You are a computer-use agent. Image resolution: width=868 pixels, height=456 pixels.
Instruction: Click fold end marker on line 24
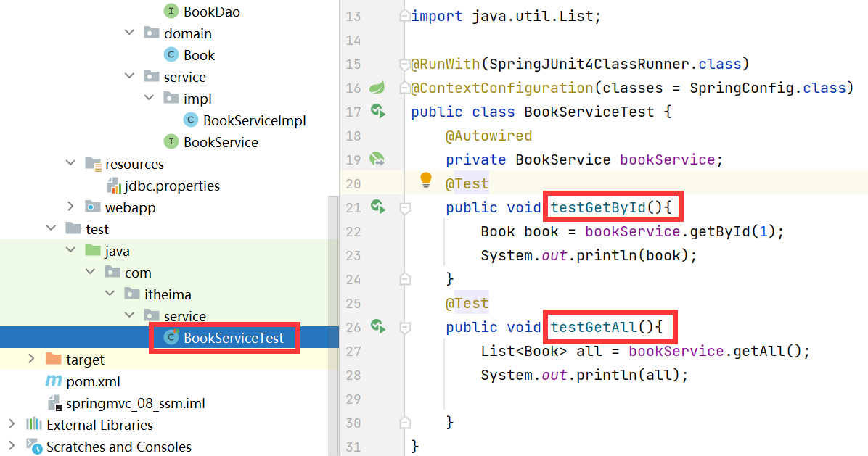[405, 278]
